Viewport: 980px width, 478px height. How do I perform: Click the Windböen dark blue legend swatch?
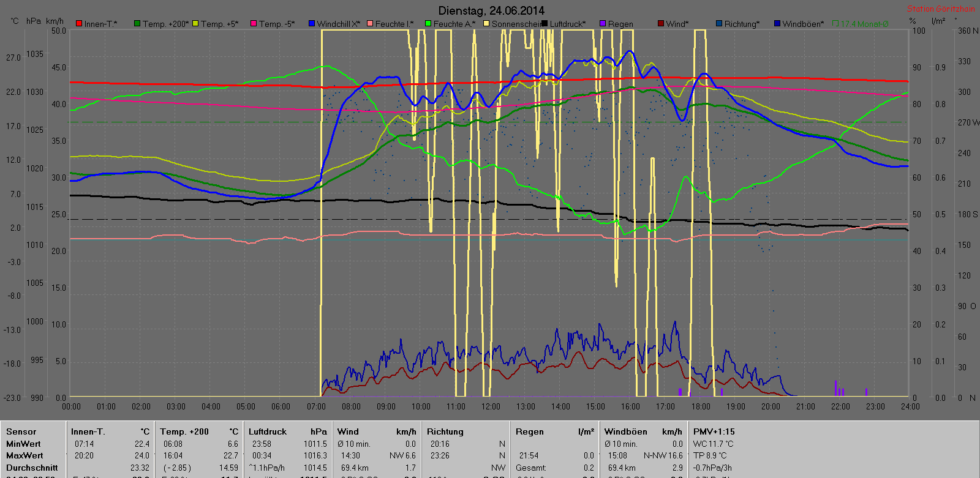[777, 24]
